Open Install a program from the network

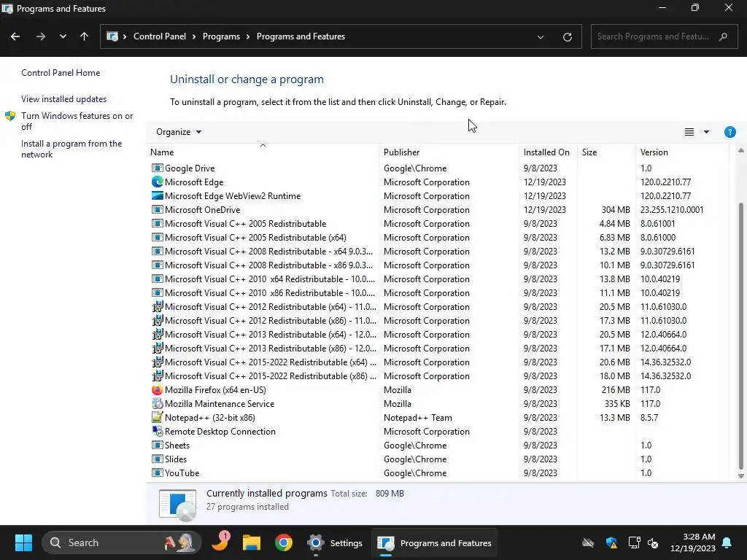point(71,149)
